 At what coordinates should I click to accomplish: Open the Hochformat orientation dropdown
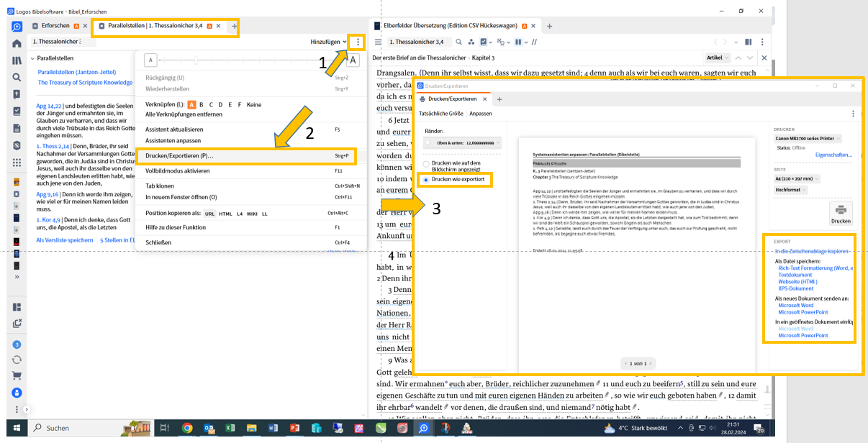(791, 190)
